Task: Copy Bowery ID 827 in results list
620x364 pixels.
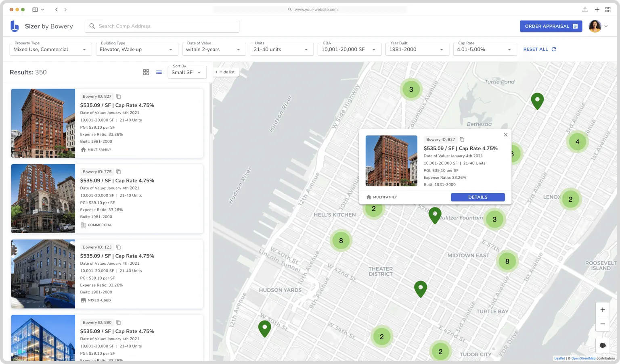Action: click(119, 96)
